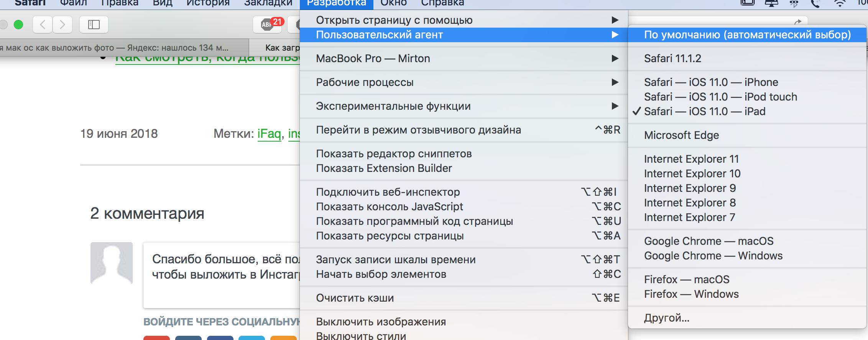868x340 pixels.
Task: Click the 'Спасибо большое' comment box
Action: [x=222, y=275]
